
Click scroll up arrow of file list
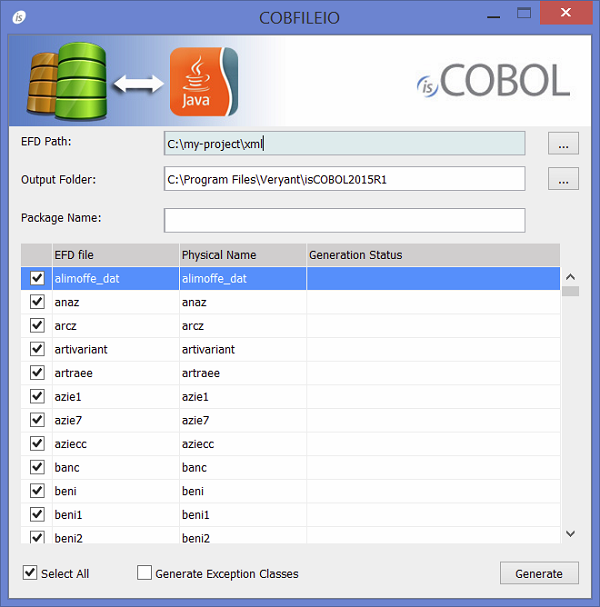(x=570, y=277)
